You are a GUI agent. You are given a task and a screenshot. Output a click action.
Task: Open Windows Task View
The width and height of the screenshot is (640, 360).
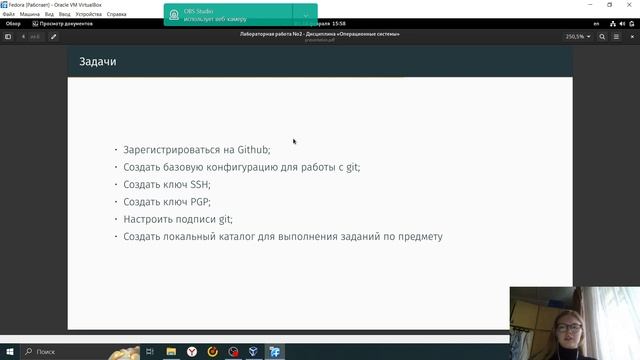pyautogui.click(x=150, y=351)
